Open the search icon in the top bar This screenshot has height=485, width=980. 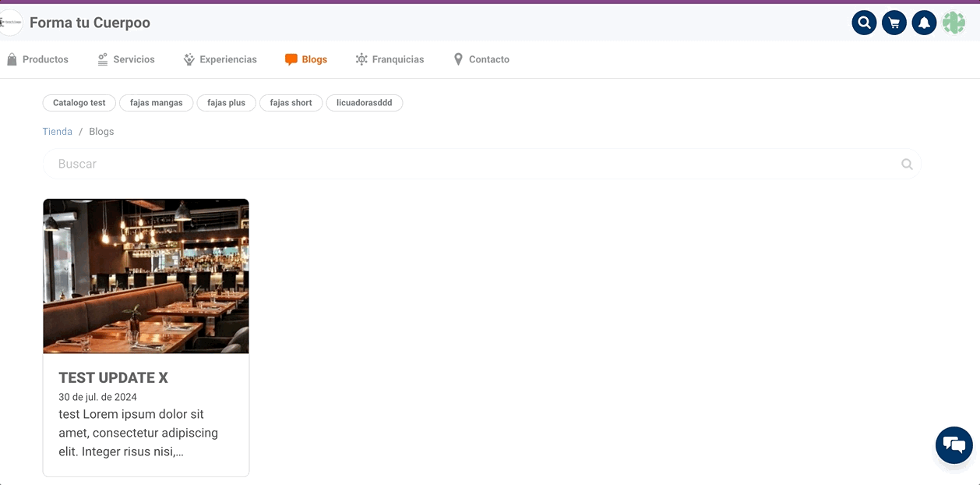coord(864,23)
